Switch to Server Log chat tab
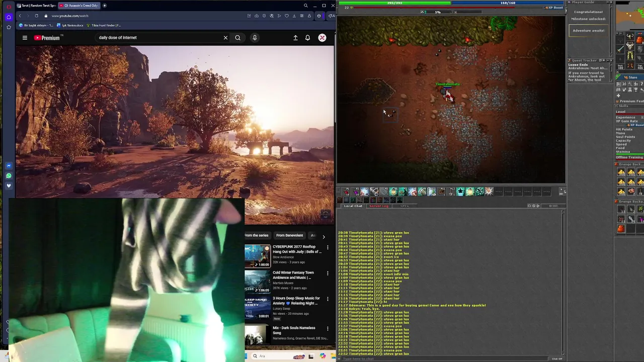The image size is (644, 362). [x=379, y=206]
